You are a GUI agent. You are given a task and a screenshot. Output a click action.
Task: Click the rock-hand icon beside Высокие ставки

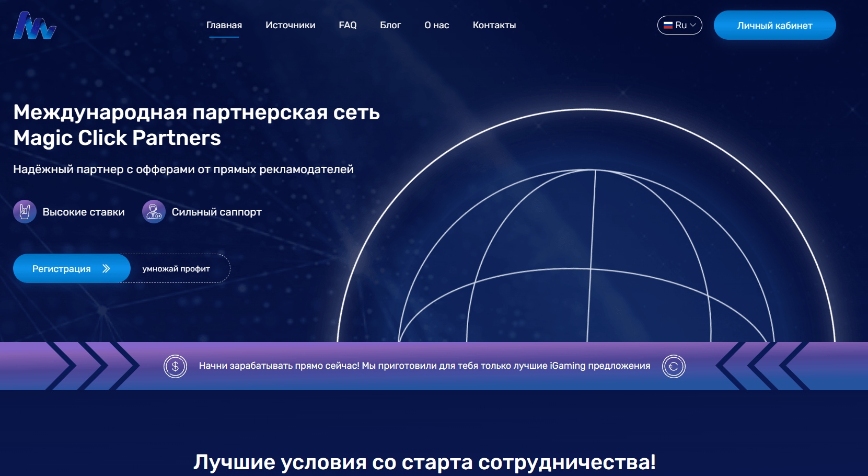pos(25,212)
